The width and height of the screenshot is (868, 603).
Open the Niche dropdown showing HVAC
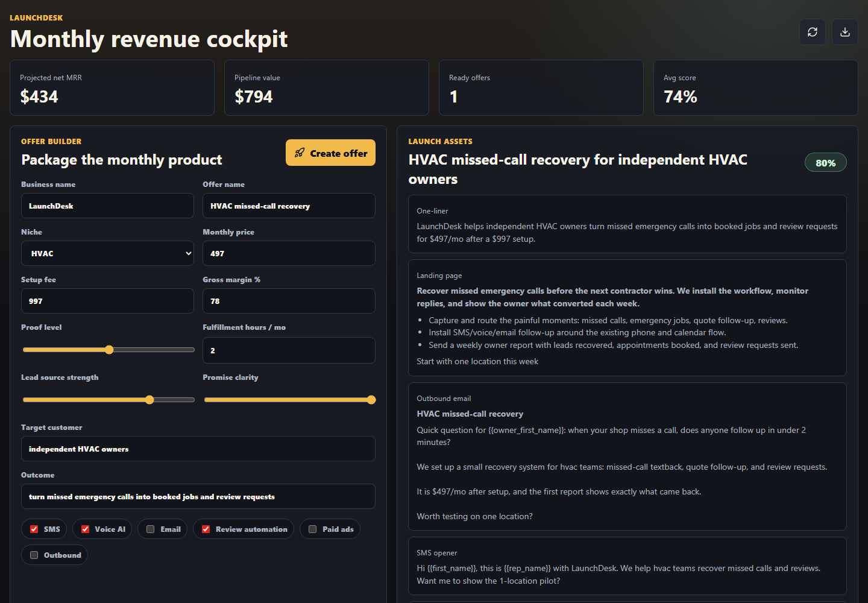click(108, 253)
